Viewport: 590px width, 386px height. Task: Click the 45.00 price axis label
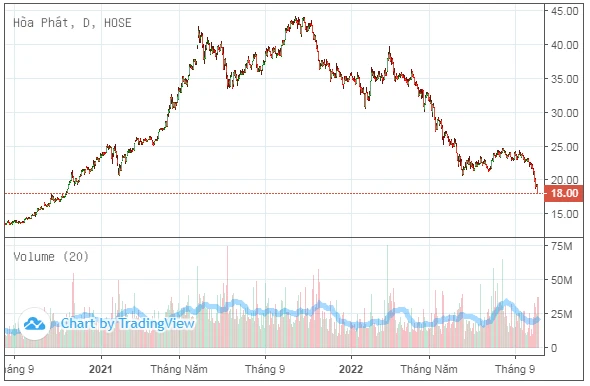(x=564, y=11)
